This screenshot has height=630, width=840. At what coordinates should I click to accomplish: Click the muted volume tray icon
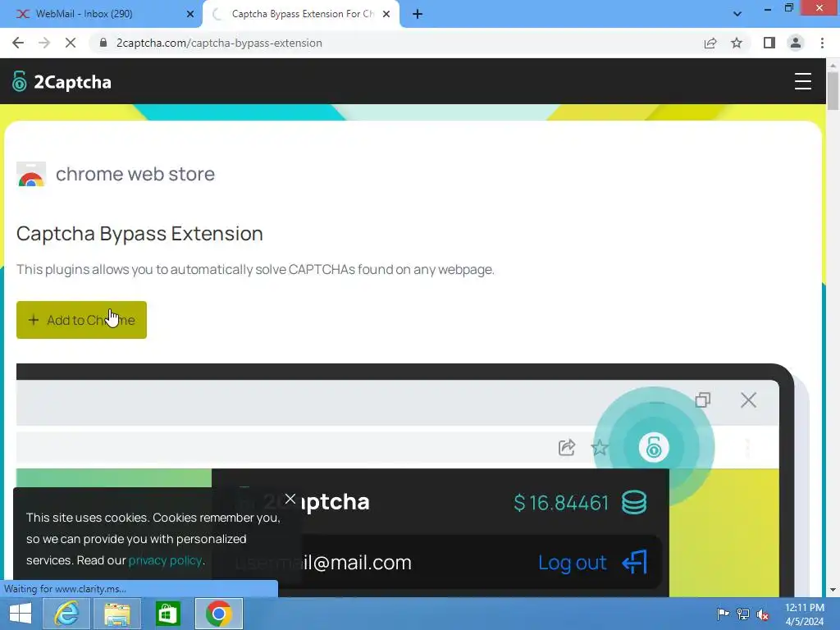[763, 614]
